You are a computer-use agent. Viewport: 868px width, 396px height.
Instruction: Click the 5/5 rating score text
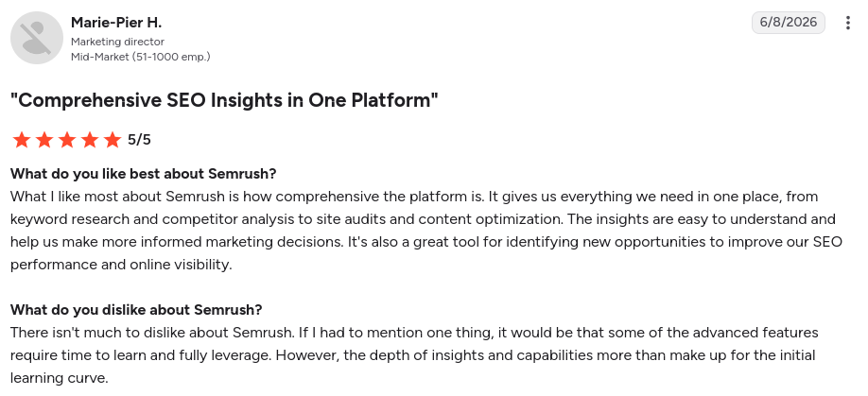click(139, 140)
